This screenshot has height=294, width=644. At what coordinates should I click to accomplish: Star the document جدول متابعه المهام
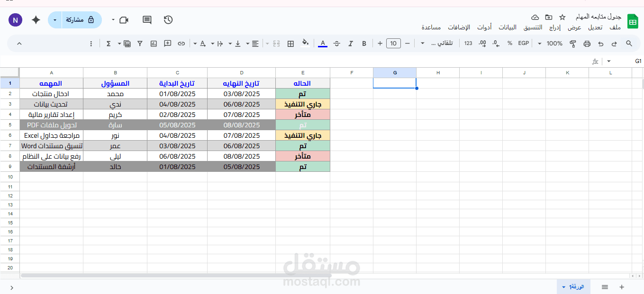[x=562, y=17]
